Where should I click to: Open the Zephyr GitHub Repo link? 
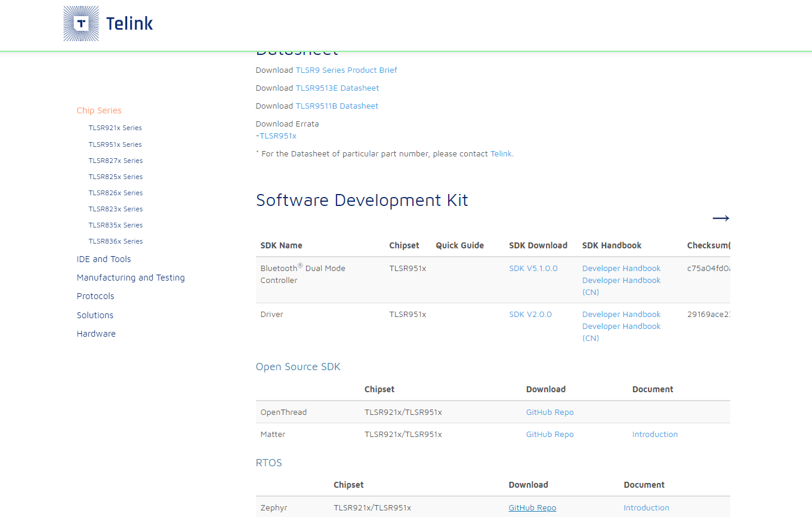coord(532,507)
